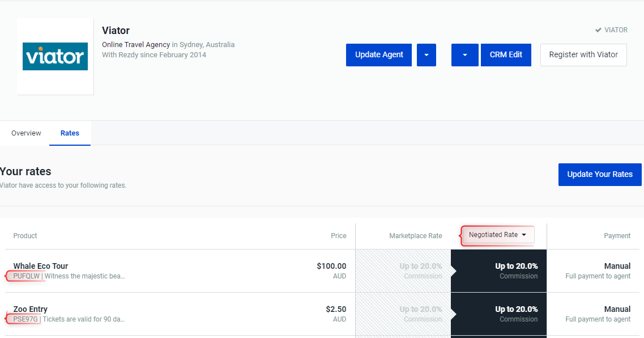The height and width of the screenshot is (338, 644).
Task: Click Manual payment for Zoo Entry
Action: 617,309
